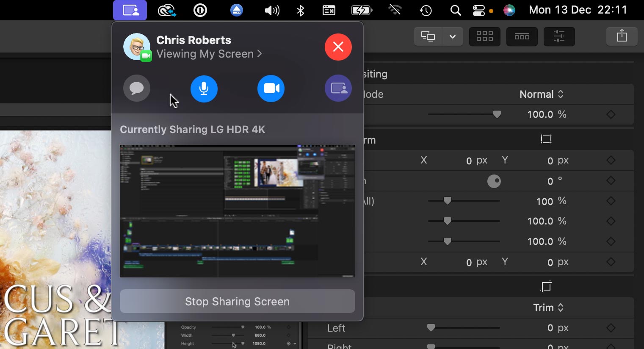Open the Creative Cloud menu bar icon

click(167, 10)
